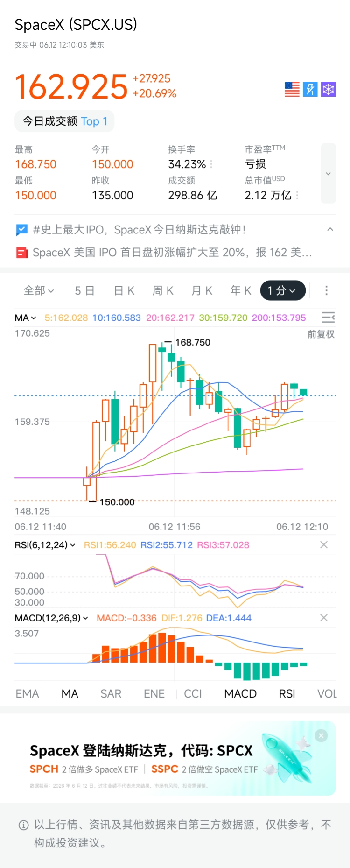The image size is (350, 868).
Task: Tap the blue lightning bolt icon
Action: [310, 89]
